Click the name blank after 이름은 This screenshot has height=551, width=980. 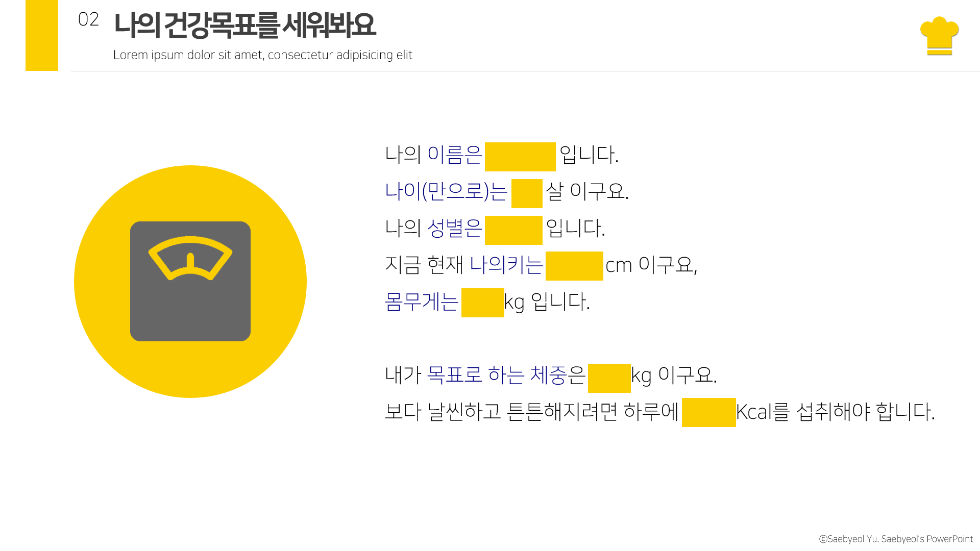pyautogui.click(x=520, y=157)
